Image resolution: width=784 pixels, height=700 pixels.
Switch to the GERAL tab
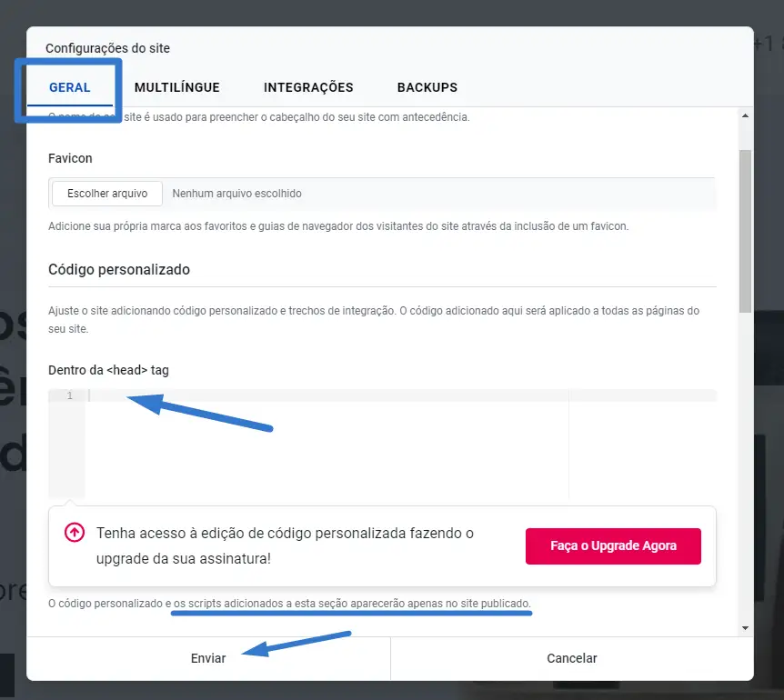[x=70, y=88]
